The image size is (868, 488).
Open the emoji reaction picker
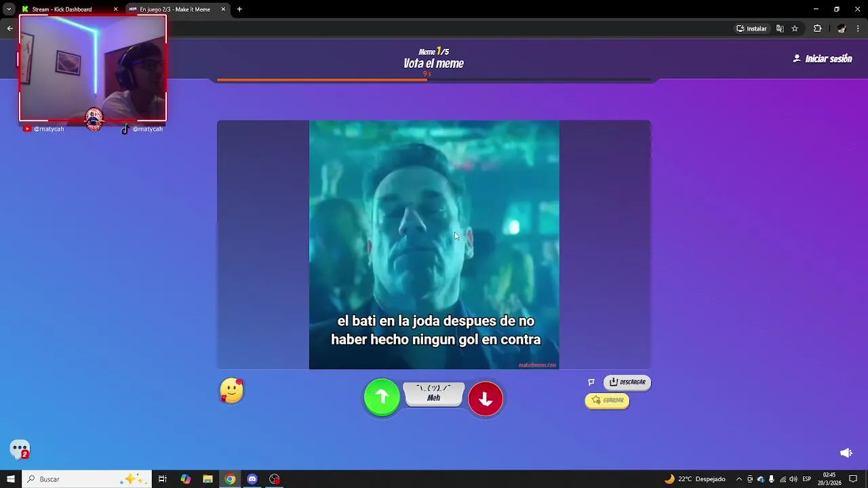(x=232, y=391)
